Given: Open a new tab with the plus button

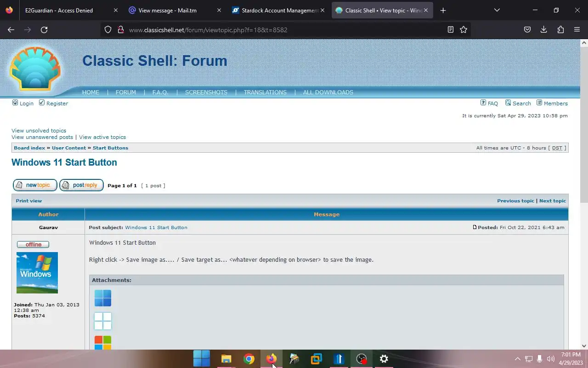Looking at the screenshot, I should [443, 10].
